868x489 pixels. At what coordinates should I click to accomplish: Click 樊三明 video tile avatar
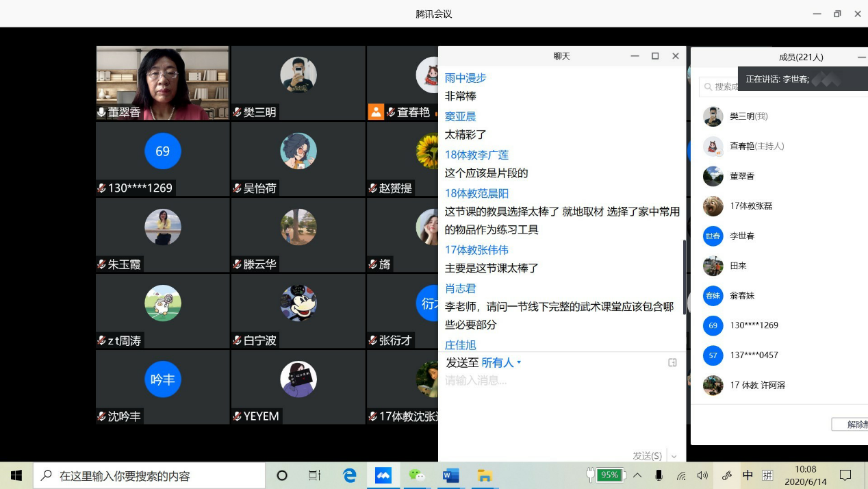point(298,75)
